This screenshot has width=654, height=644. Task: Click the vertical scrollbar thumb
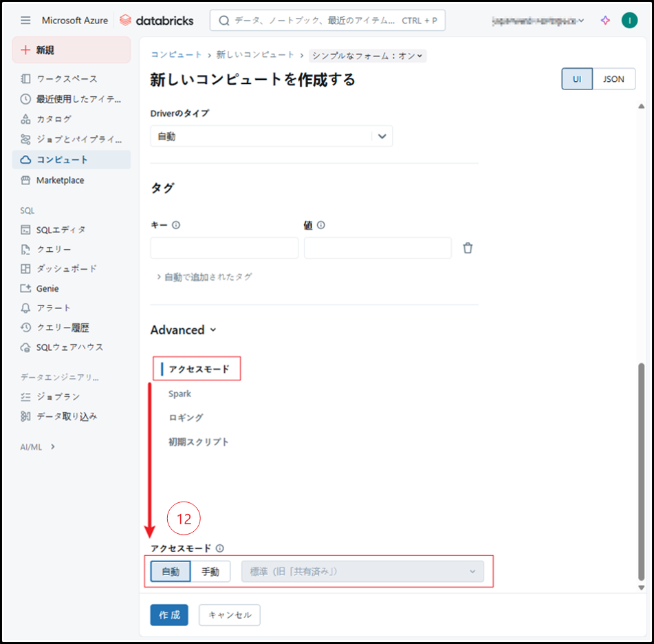pyautogui.click(x=641, y=471)
